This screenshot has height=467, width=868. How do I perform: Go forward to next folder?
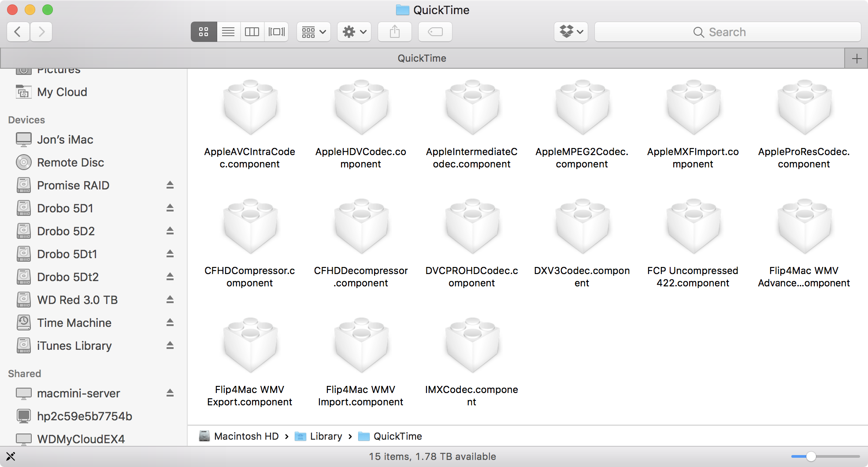pos(41,32)
